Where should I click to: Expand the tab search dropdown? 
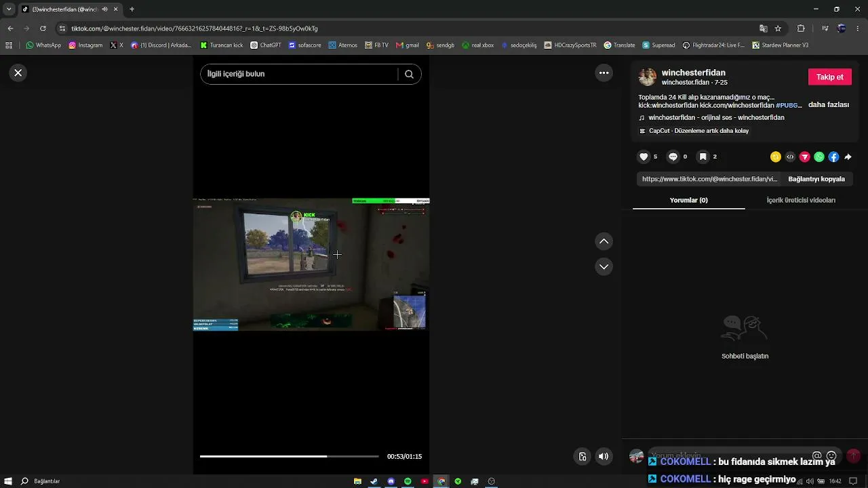tap(9, 9)
